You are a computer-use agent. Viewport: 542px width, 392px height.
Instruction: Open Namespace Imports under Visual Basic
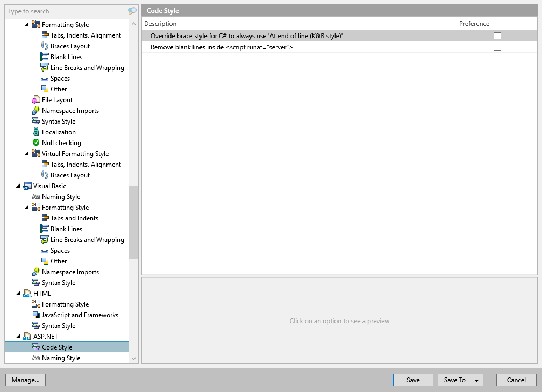click(70, 272)
